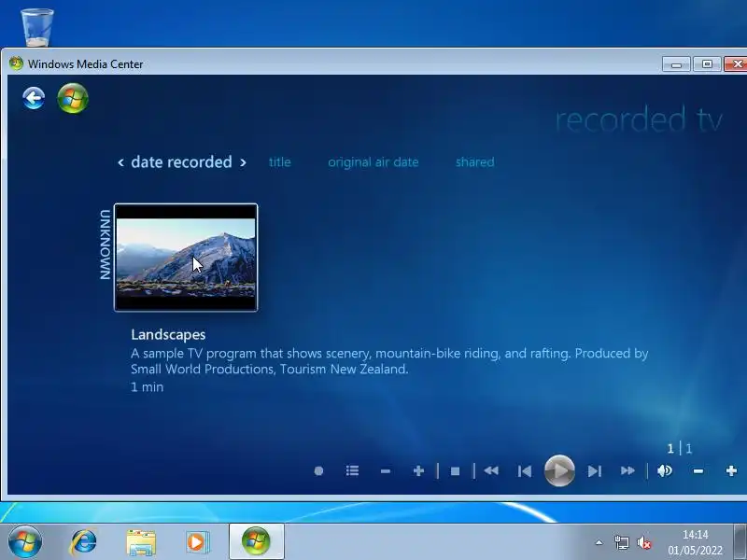Lower volume with the minus button beside speaker
The width and height of the screenshot is (747, 560).
coord(698,471)
